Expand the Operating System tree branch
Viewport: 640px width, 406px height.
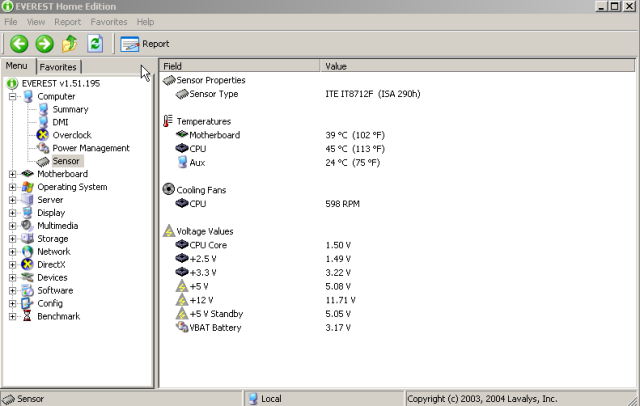point(13,187)
